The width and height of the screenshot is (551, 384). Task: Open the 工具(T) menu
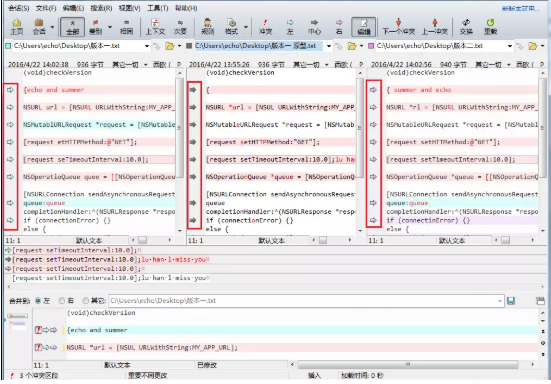pyautogui.click(x=157, y=8)
